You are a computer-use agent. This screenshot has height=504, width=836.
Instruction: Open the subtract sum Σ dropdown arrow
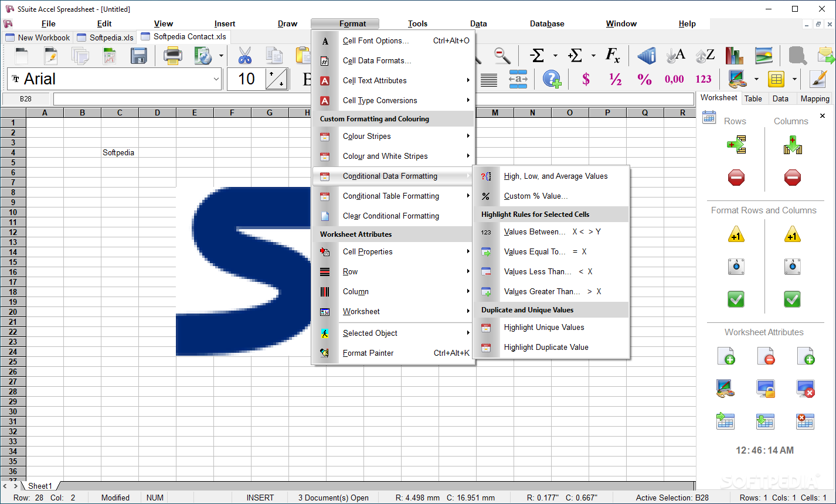(x=555, y=56)
